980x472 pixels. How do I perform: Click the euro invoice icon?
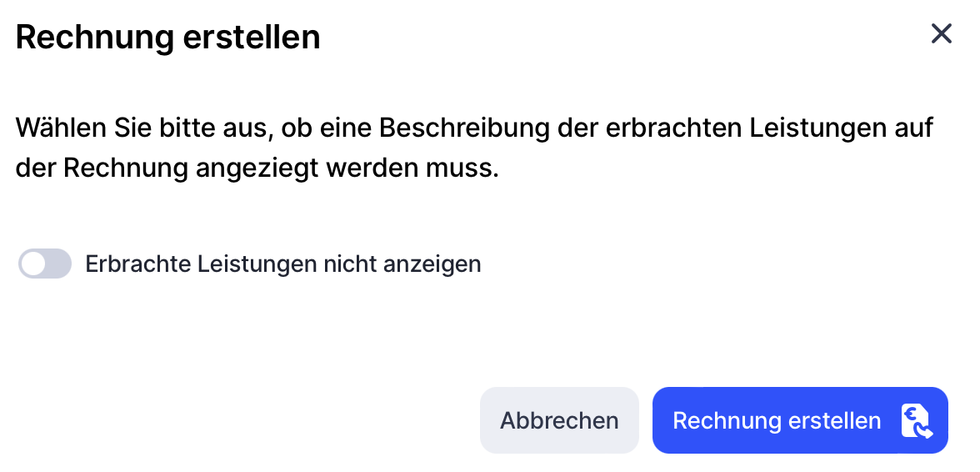916,421
